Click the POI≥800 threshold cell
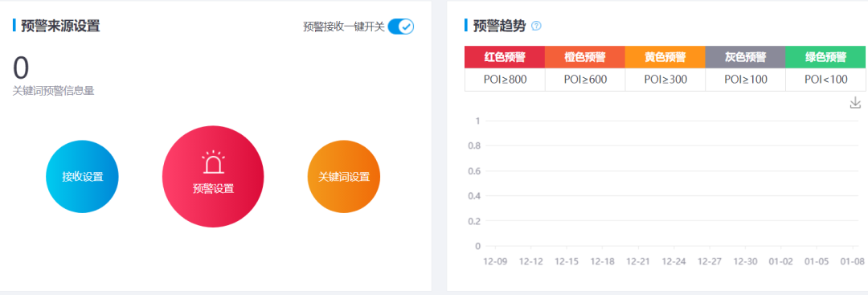868x295 pixels. coord(505,79)
